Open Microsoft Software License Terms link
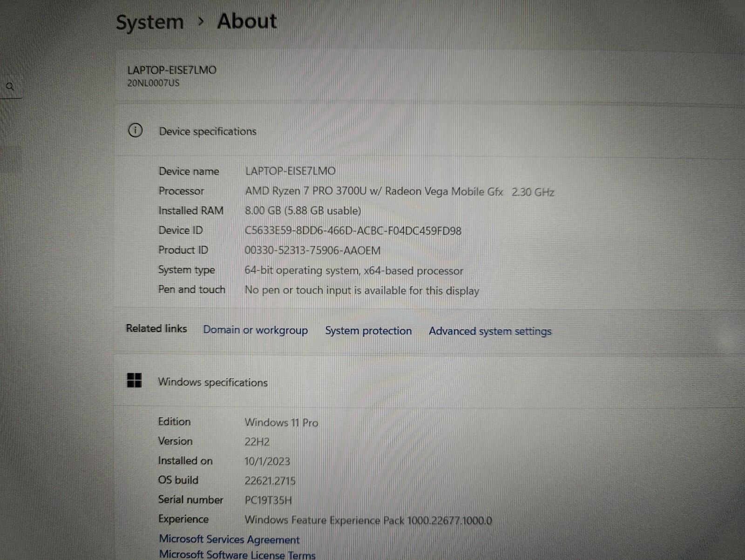This screenshot has height=560, width=745. [x=237, y=554]
